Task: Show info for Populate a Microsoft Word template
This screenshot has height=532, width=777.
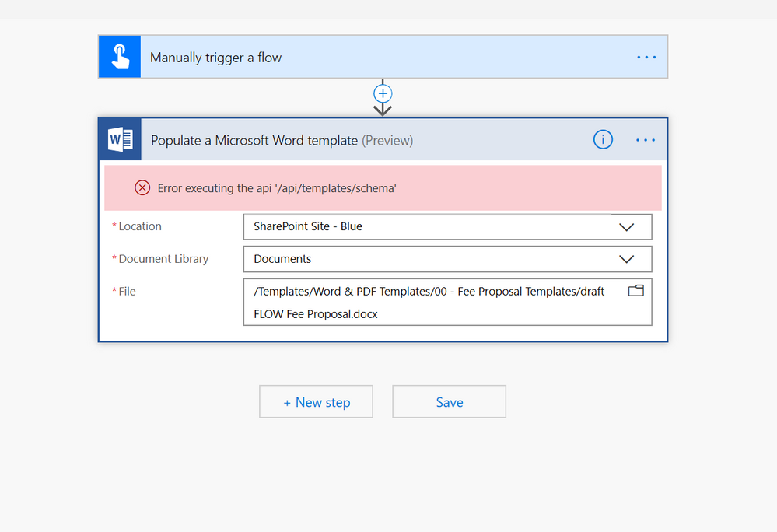Action: 603,140
